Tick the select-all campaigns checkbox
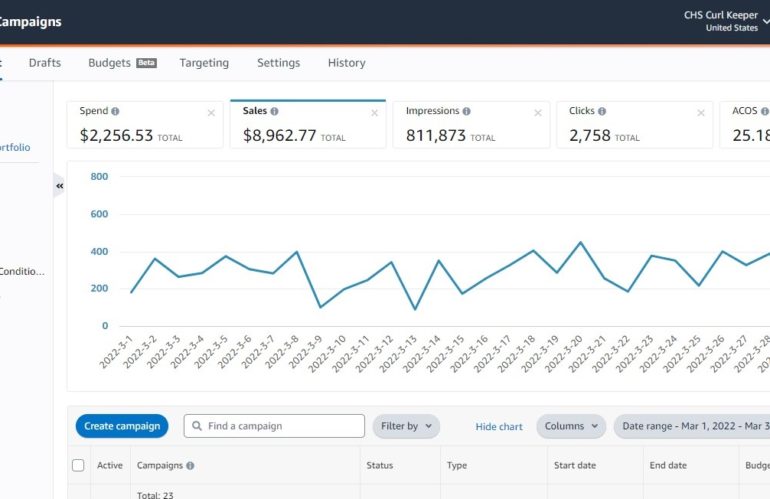Screen dimensions: 770x499 pos(78,465)
